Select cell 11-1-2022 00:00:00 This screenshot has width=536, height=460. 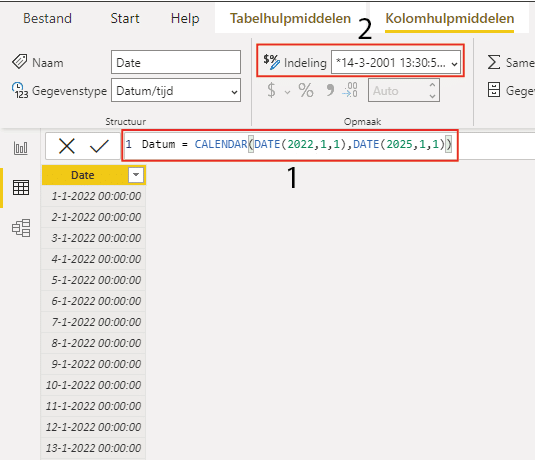[x=94, y=406]
